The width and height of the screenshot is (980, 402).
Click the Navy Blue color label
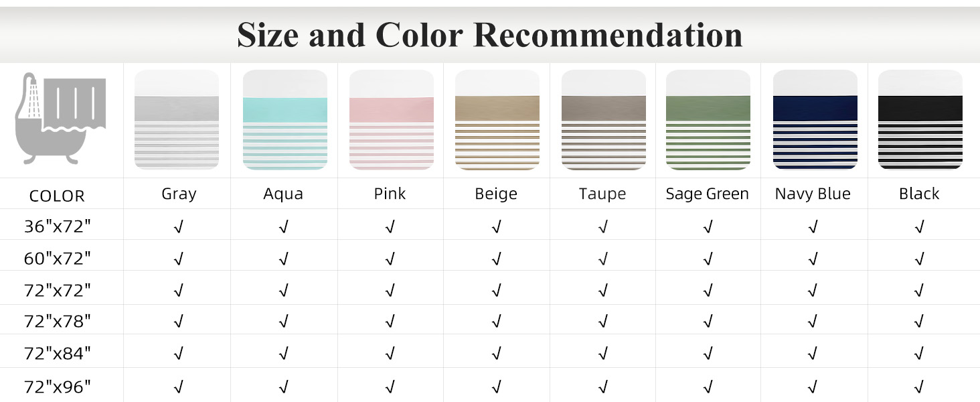pyautogui.click(x=813, y=194)
